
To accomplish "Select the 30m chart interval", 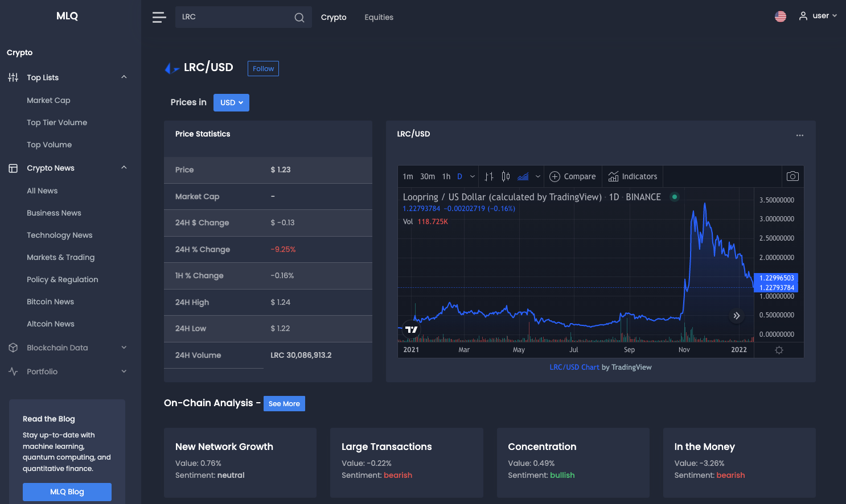I will pyautogui.click(x=428, y=176).
